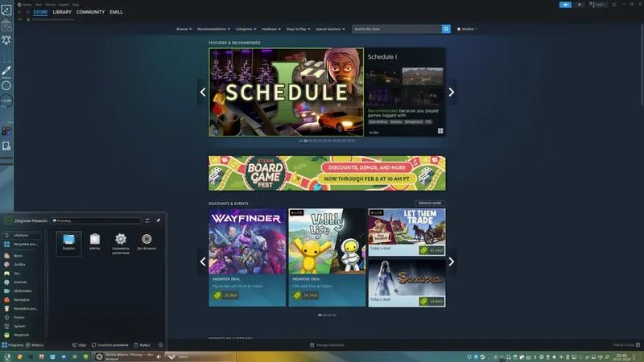Open the COMMUNITY tab

click(x=90, y=12)
